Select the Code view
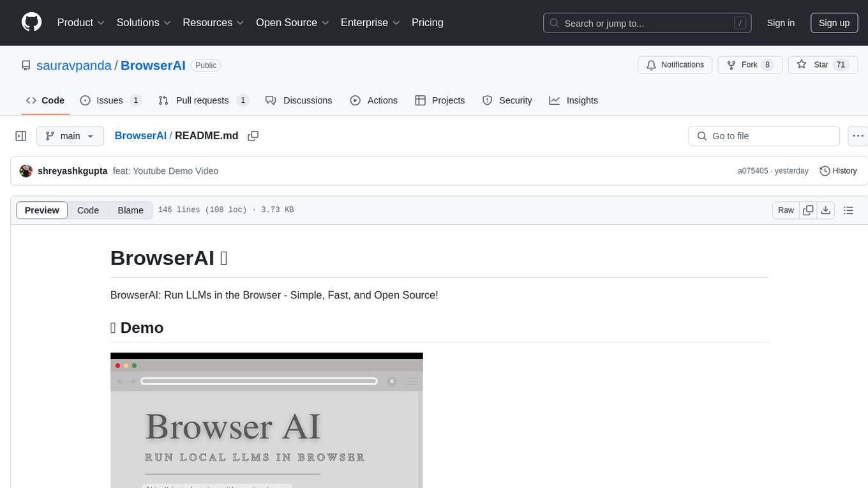 88,210
